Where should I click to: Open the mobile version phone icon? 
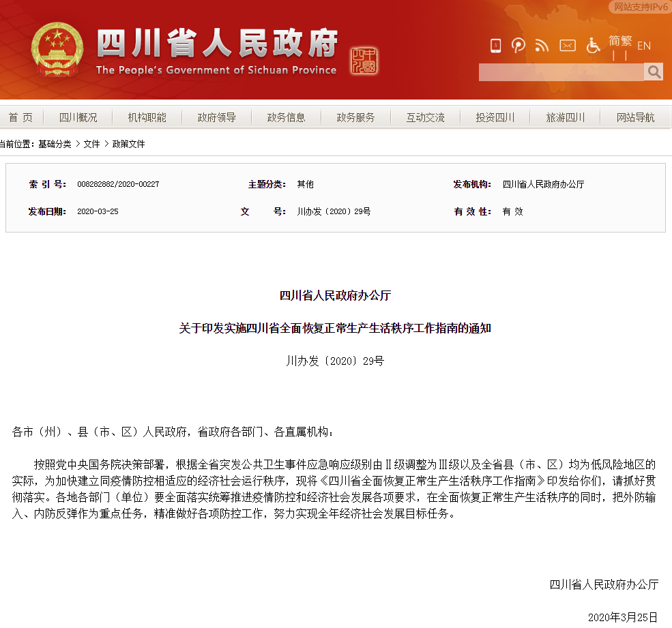point(495,46)
